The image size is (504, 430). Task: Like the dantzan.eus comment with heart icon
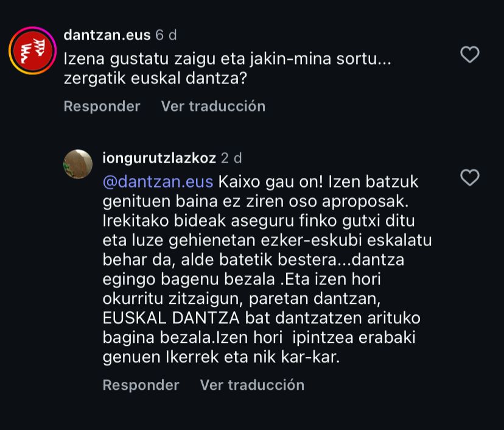tap(469, 55)
